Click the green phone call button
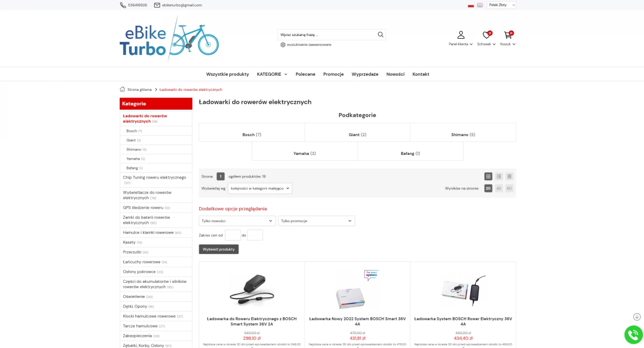This screenshot has height=348, width=644. [633, 335]
